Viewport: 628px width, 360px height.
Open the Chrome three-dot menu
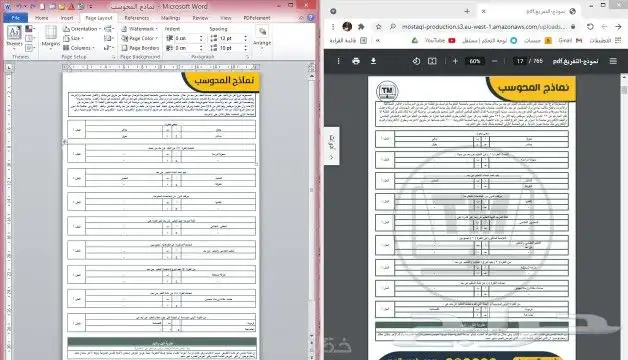pyautogui.click(x=333, y=26)
